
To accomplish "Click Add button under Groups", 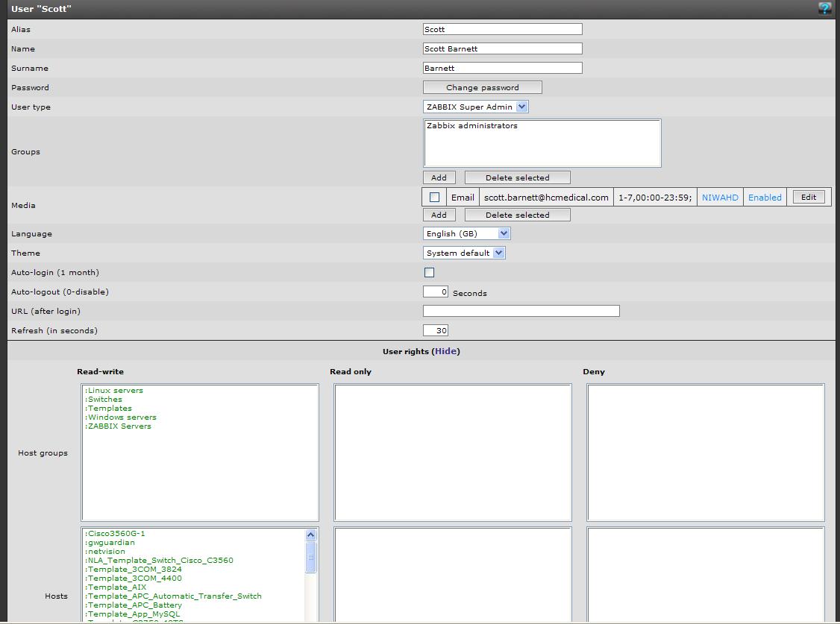I will pos(439,177).
